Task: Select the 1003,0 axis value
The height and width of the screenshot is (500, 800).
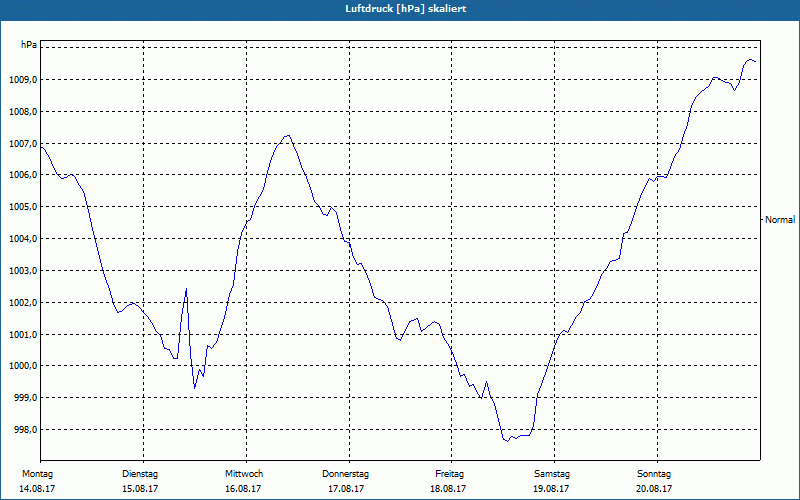Action: click(x=23, y=270)
